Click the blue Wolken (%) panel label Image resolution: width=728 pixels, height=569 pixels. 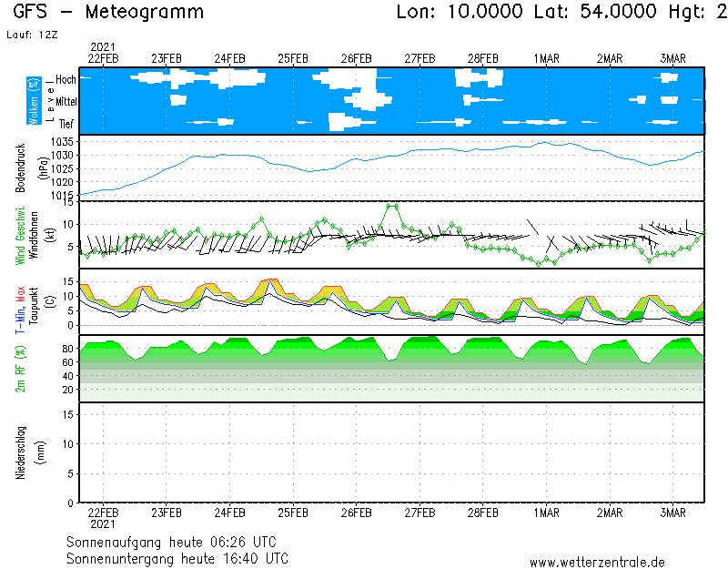(33, 101)
